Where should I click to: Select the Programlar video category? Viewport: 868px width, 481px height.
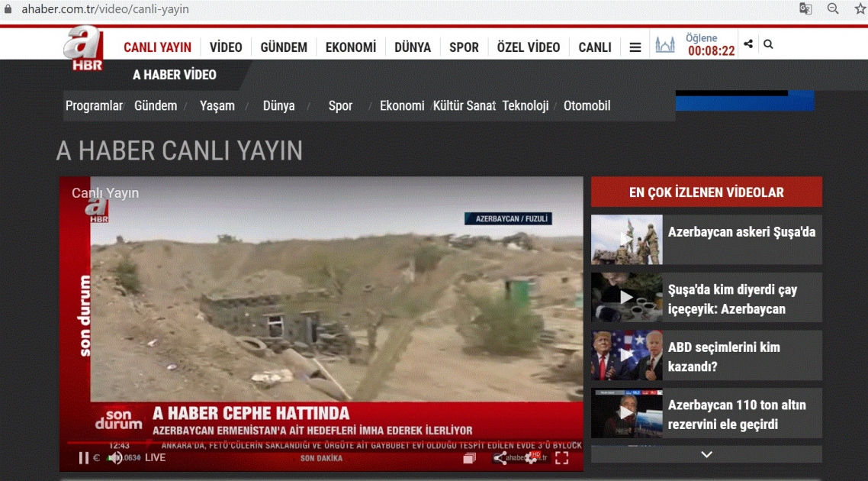[x=94, y=106]
